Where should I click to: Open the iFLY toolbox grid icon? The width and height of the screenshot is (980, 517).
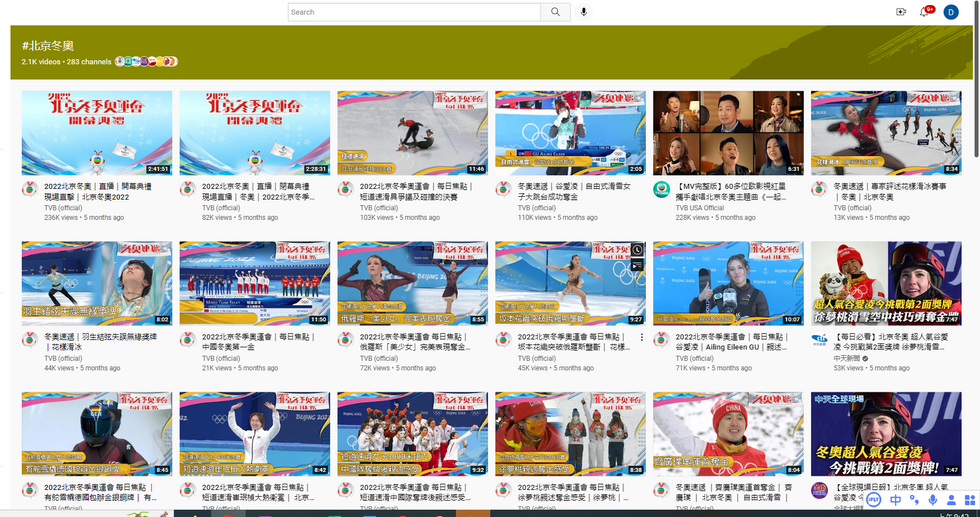(x=969, y=499)
